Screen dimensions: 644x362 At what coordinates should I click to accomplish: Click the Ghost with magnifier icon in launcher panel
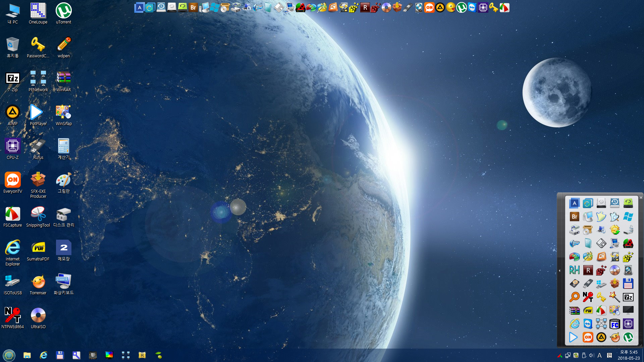point(614,217)
